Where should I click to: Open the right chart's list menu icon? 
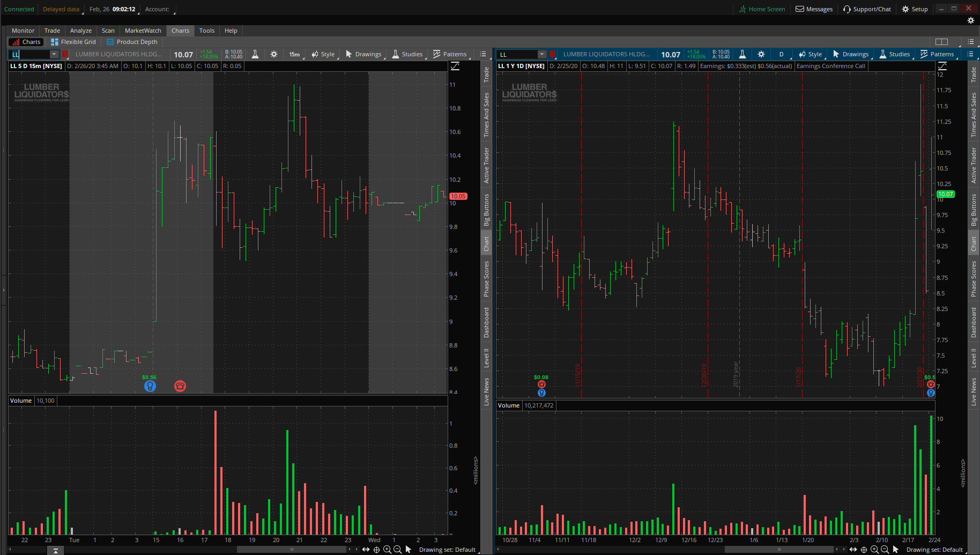[x=970, y=54]
